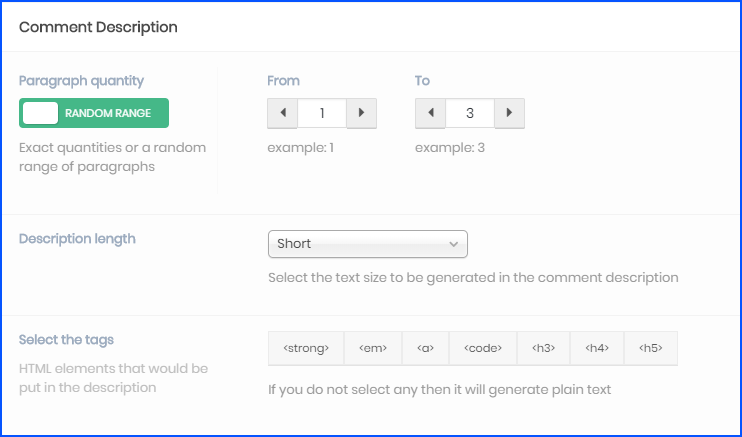This screenshot has height=437, width=742.
Task: Click the Comment Description section heading
Action: tap(98, 27)
